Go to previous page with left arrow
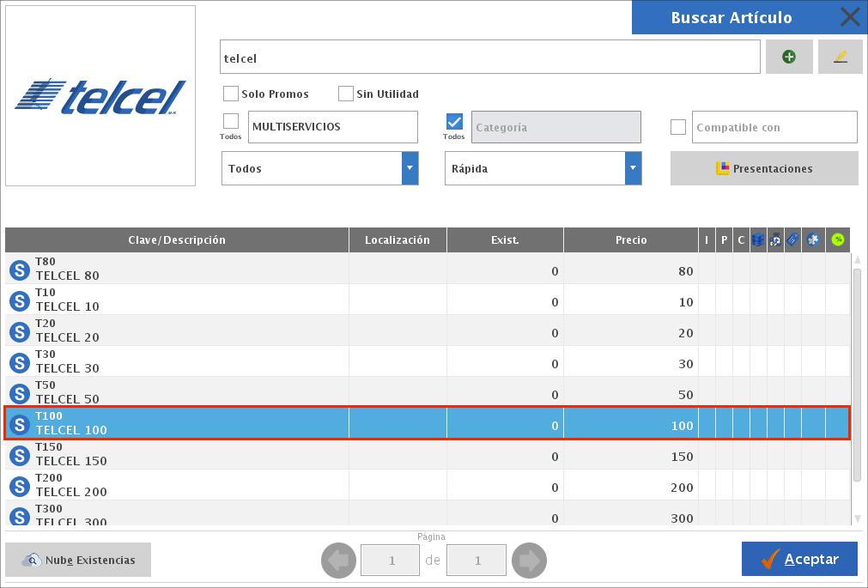Image resolution: width=868 pixels, height=588 pixels. click(338, 561)
